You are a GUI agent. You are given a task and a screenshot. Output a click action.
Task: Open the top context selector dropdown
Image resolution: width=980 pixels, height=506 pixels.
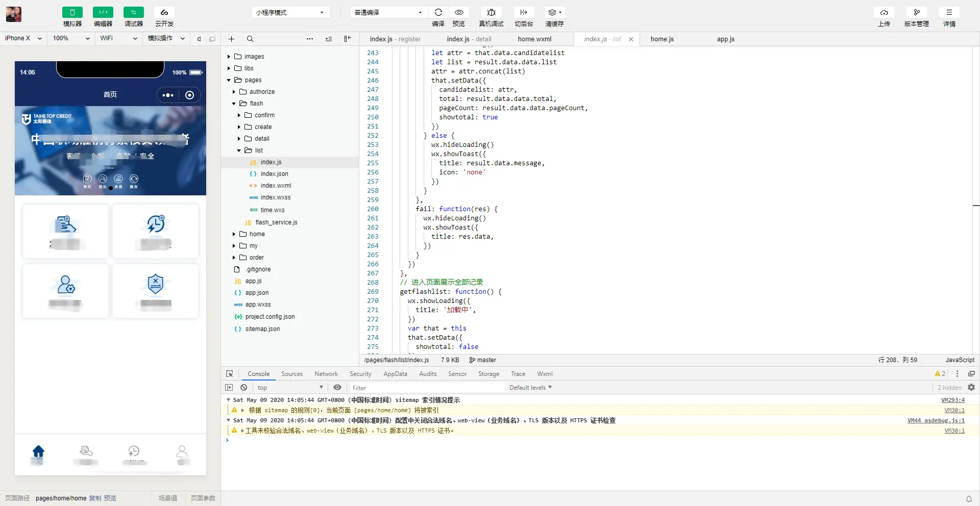tap(290, 388)
